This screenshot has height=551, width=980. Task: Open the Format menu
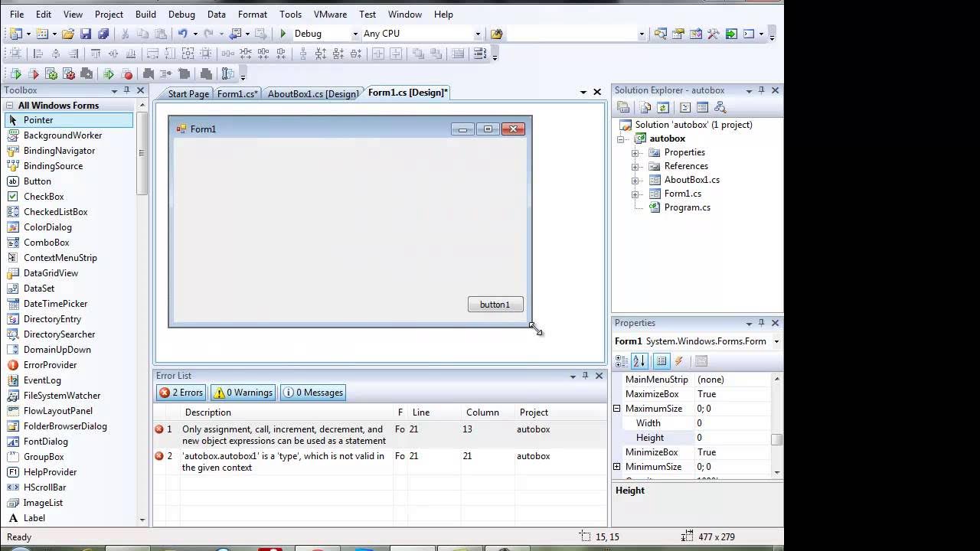click(x=252, y=15)
